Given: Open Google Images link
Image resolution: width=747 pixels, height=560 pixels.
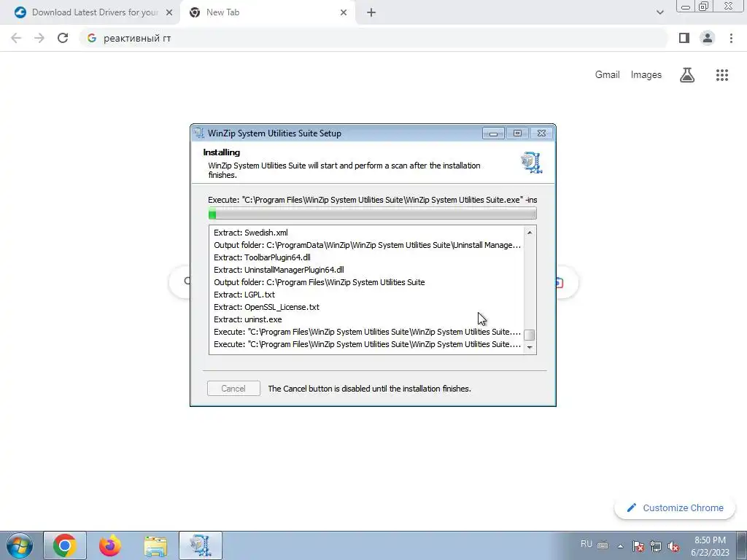Looking at the screenshot, I should click(x=646, y=75).
